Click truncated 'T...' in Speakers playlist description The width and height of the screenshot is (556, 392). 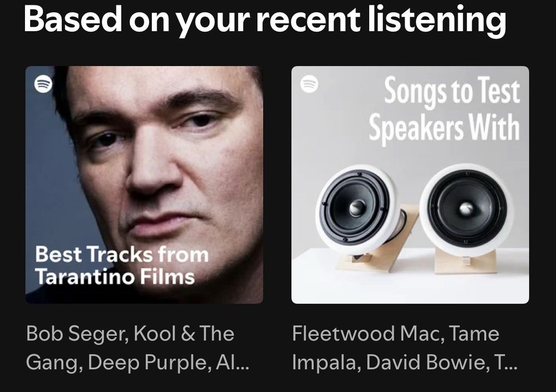pyautogui.click(x=505, y=362)
